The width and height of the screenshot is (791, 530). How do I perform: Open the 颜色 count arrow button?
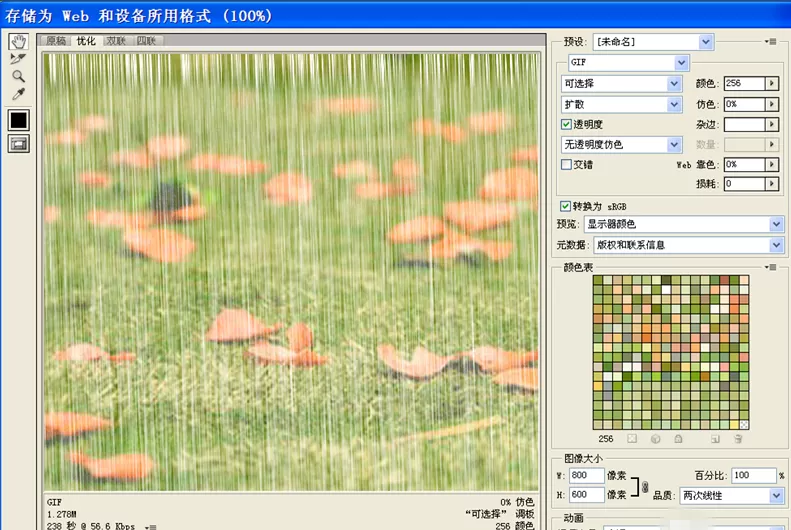[772, 83]
